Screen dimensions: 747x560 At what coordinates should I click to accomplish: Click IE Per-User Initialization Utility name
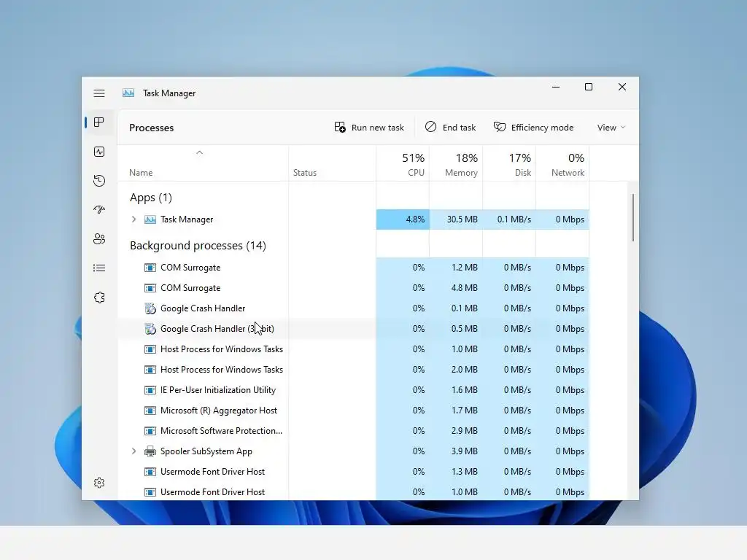click(218, 390)
